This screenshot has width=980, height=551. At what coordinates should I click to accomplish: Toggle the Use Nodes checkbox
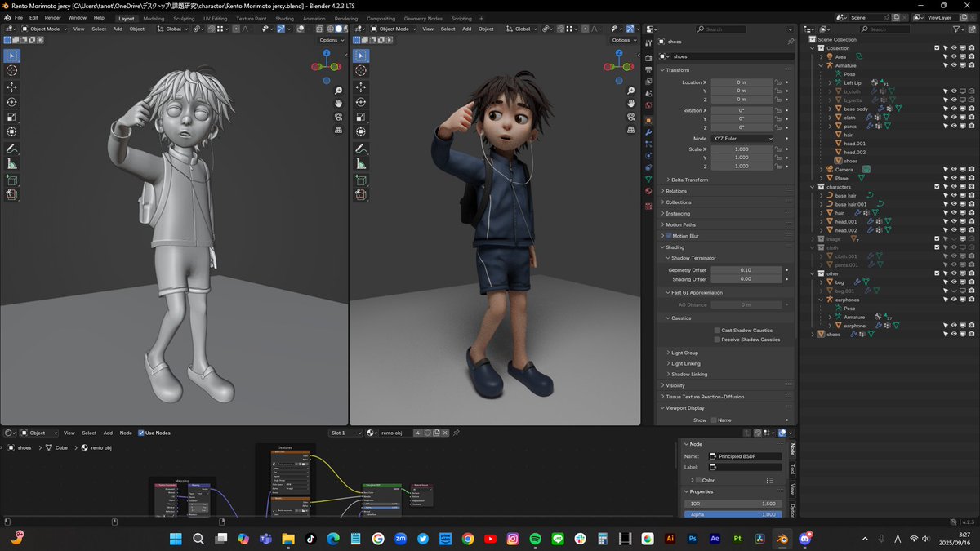141,433
